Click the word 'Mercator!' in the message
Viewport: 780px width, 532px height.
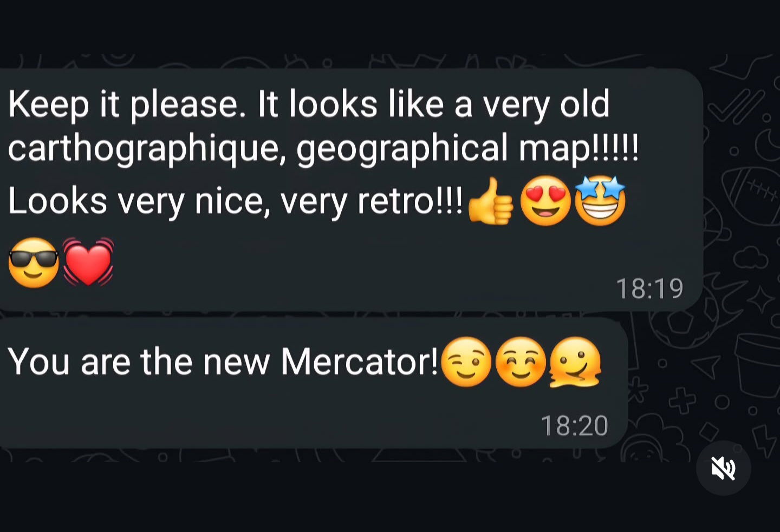tap(360, 362)
